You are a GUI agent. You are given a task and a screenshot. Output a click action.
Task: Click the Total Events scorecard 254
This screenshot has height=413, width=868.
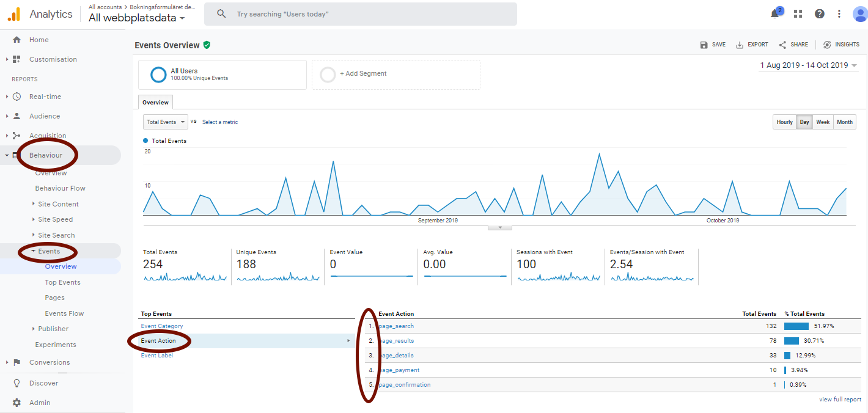coord(185,266)
